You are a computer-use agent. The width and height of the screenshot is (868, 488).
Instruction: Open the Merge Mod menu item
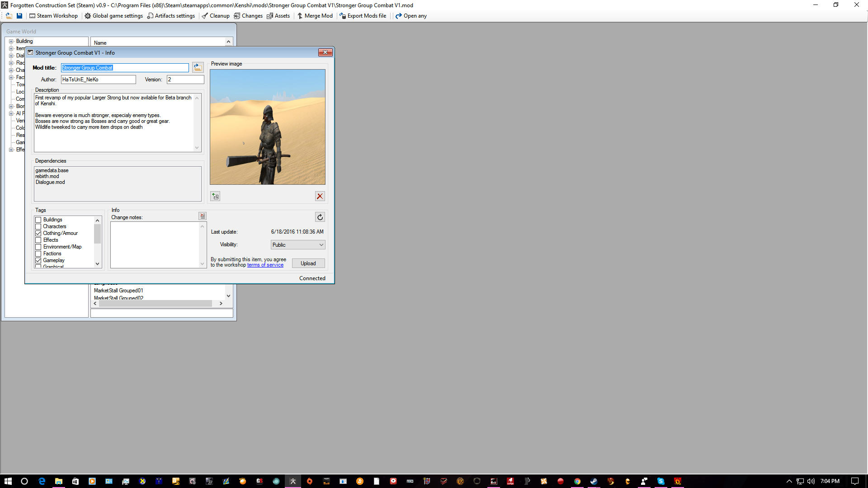[x=315, y=16]
